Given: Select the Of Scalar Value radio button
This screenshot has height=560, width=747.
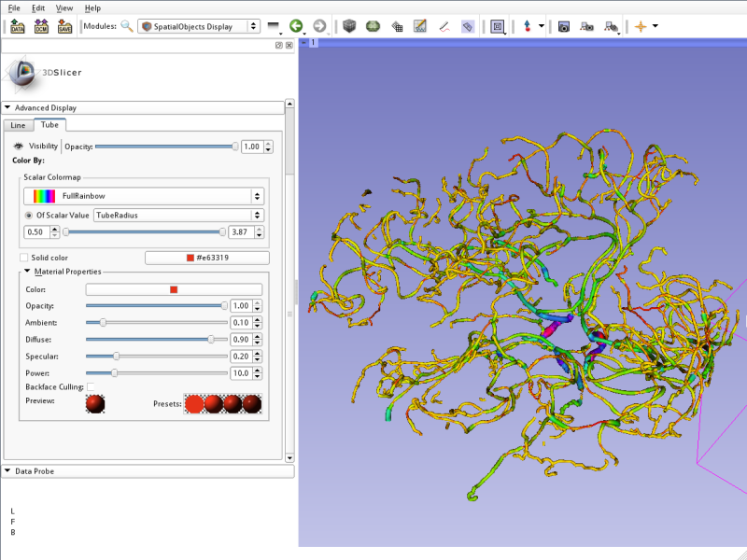Looking at the screenshot, I should [28, 215].
